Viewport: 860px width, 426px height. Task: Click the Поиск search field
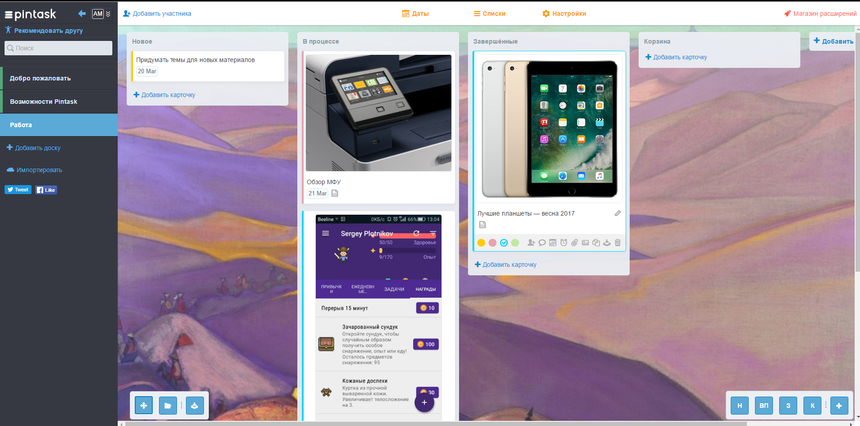59,47
